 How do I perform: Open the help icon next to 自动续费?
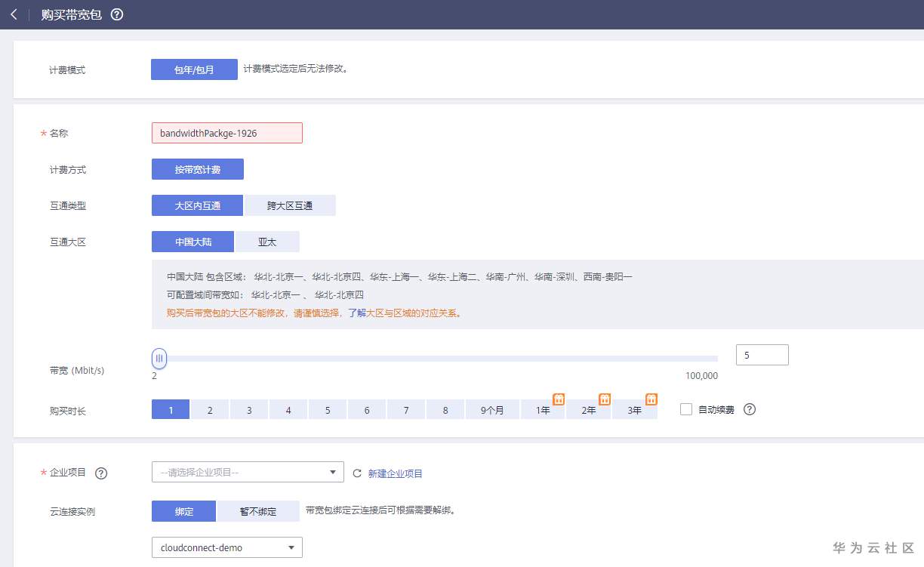coord(750,409)
